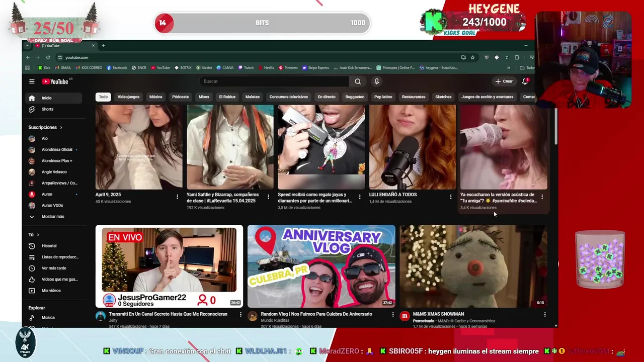Open Mis vídeos
The height and width of the screenshot is (362, 644).
[53, 291]
